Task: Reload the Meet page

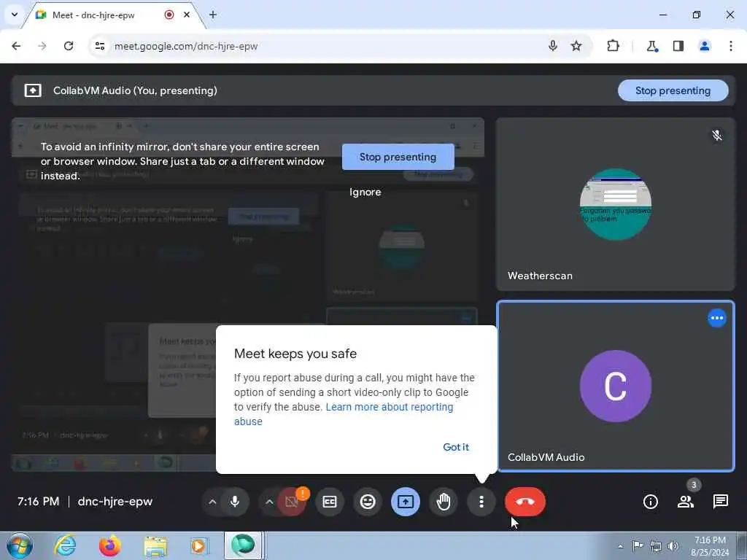Action: [x=69, y=46]
